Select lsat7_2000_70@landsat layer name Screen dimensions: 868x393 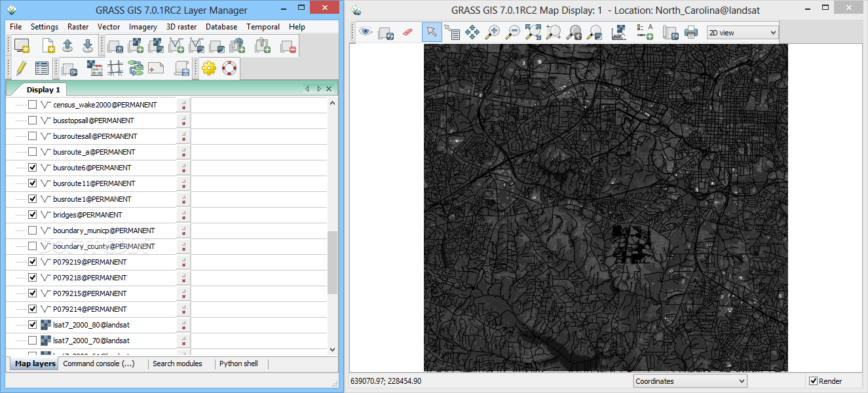click(x=91, y=341)
